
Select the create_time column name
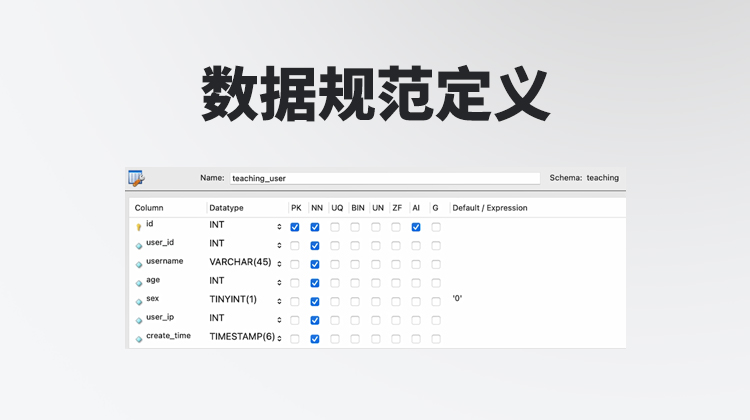(168, 336)
